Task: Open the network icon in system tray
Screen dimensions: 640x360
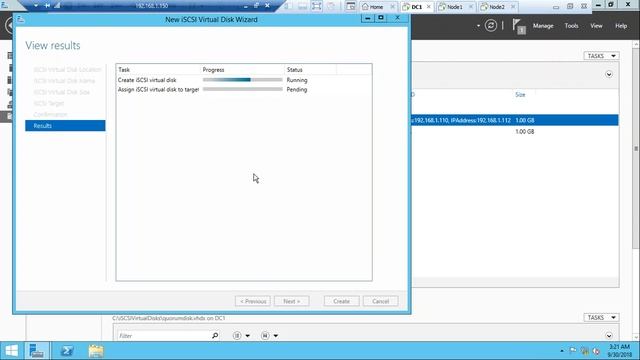Action: coord(584,351)
